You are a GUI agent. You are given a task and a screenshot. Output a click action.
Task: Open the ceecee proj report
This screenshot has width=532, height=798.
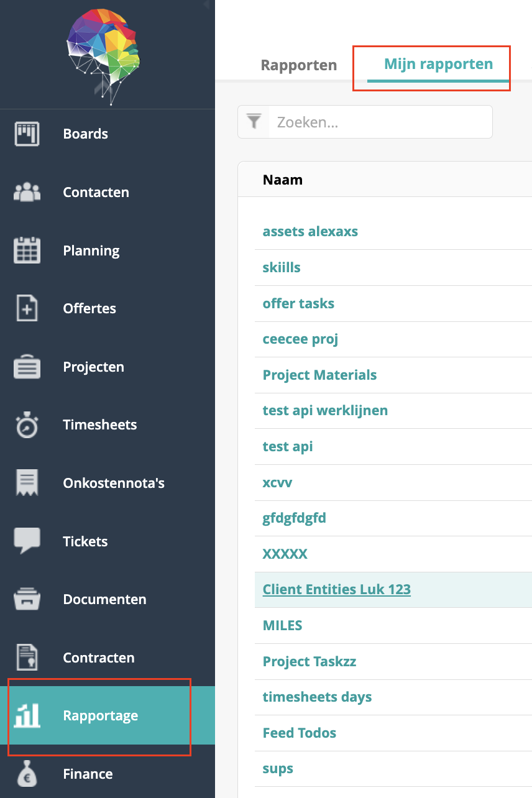click(x=300, y=339)
